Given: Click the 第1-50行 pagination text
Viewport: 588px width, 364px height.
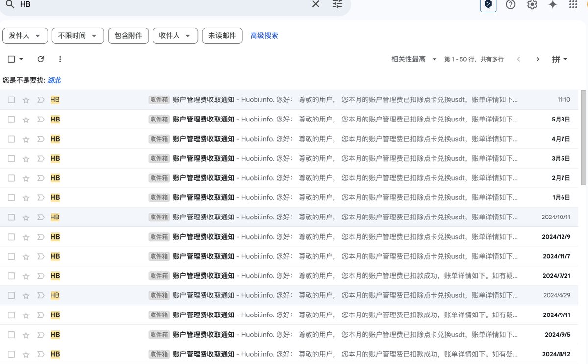Looking at the screenshot, I should (474, 59).
